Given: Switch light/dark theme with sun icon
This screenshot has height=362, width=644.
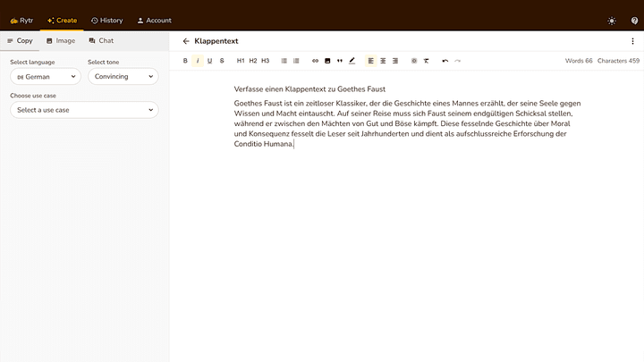Looking at the screenshot, I should tap(612, 21).
